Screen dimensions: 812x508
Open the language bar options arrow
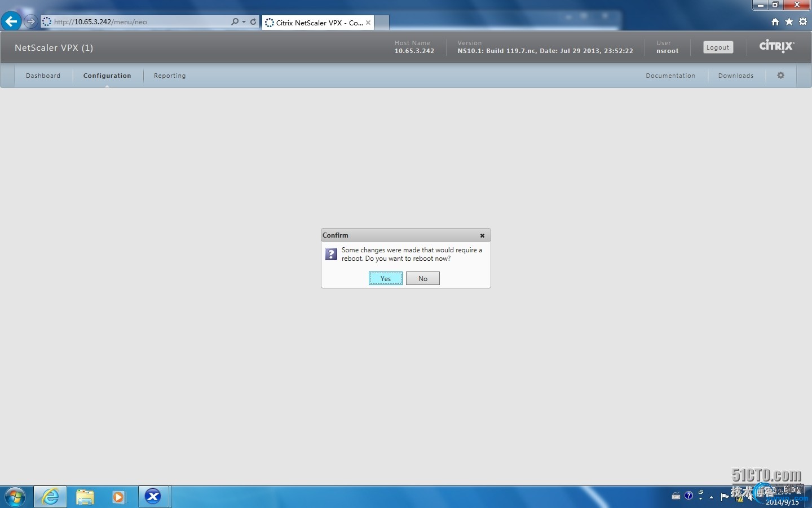pos(701,499)
